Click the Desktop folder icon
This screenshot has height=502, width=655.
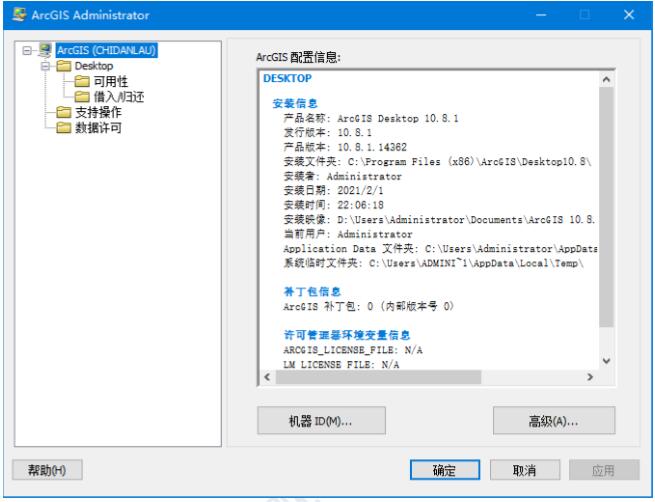(64, 66)
